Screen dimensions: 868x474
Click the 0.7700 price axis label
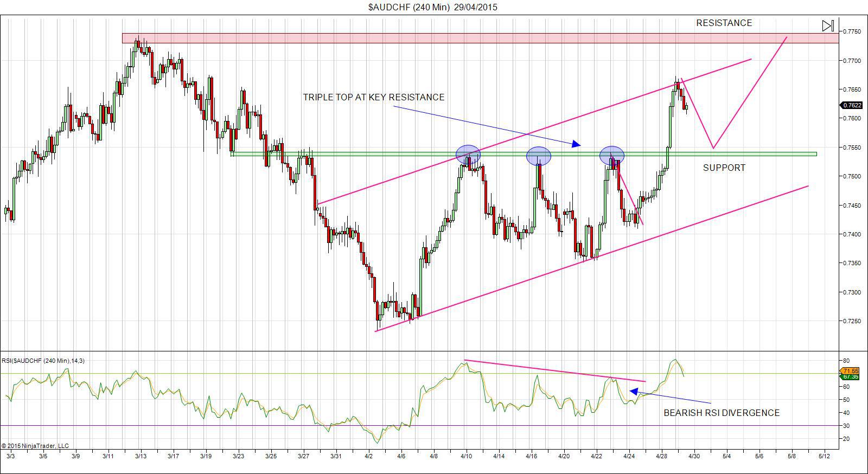coord(852,61)
